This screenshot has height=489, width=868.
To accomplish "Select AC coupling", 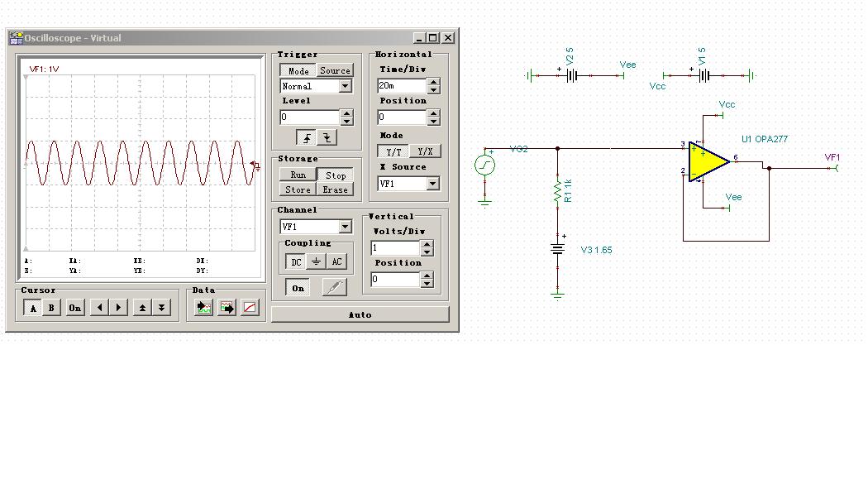I will point(336,262).
